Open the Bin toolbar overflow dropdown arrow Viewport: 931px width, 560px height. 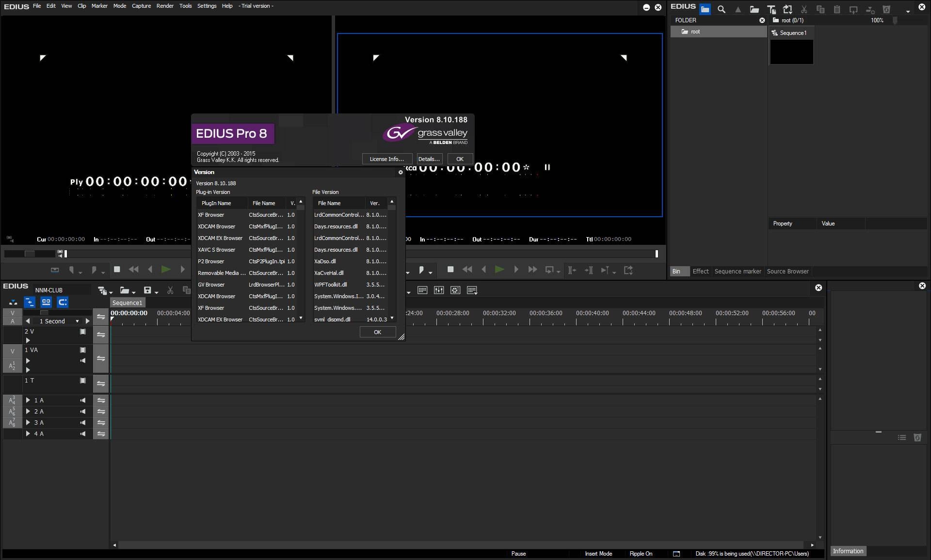tap(908, 11)
